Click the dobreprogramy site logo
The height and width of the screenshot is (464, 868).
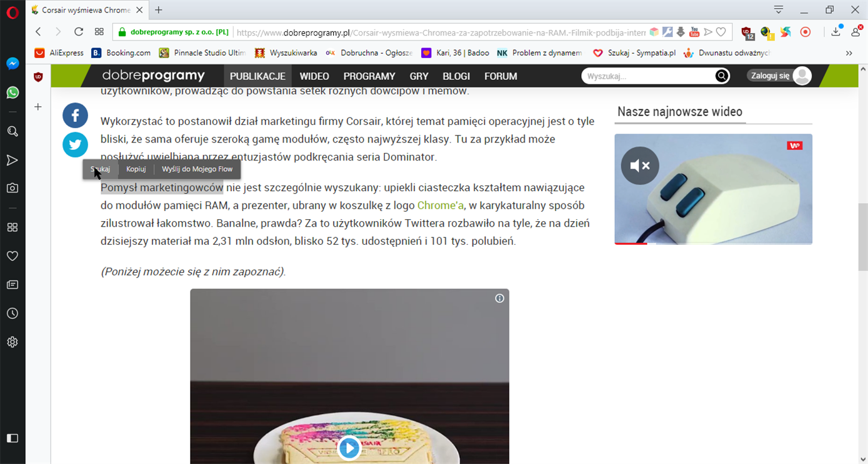click(154, 76)
